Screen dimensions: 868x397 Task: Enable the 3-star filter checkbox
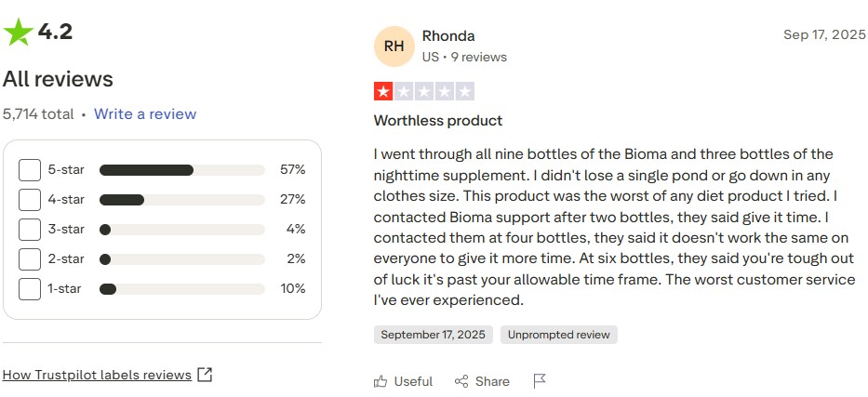pos(30,230)
